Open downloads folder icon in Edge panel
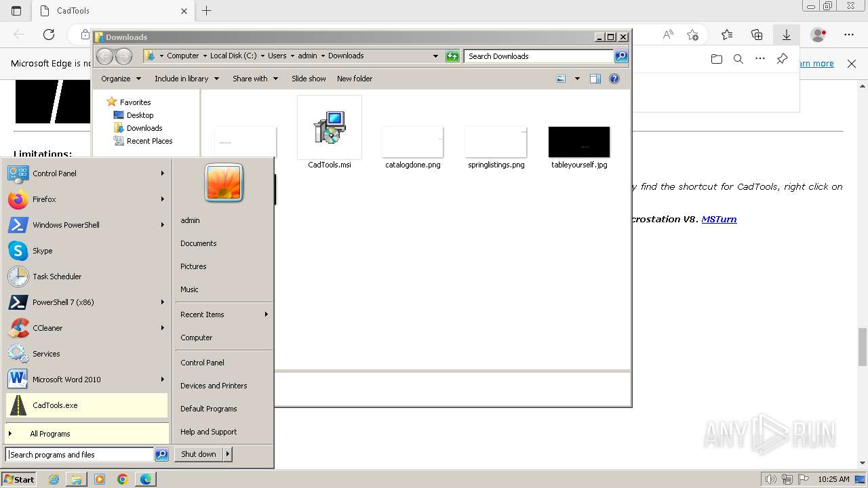 717,59
